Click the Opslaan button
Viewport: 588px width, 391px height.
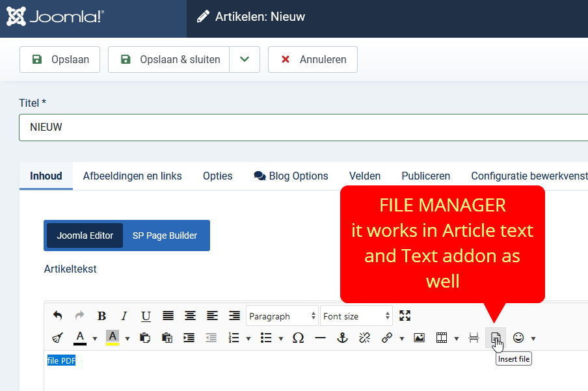pyautogui.click(x=59, y=60)
